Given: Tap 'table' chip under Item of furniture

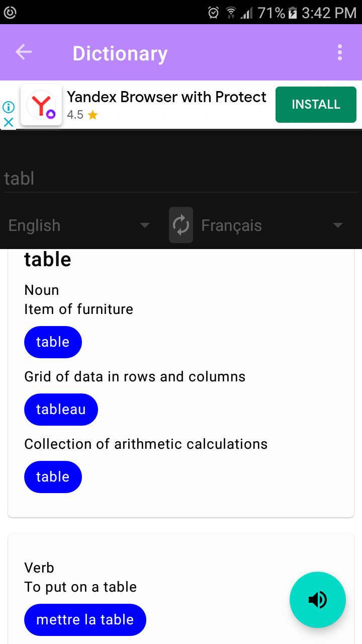Looking at the screenshot, I should click(53, 342).
